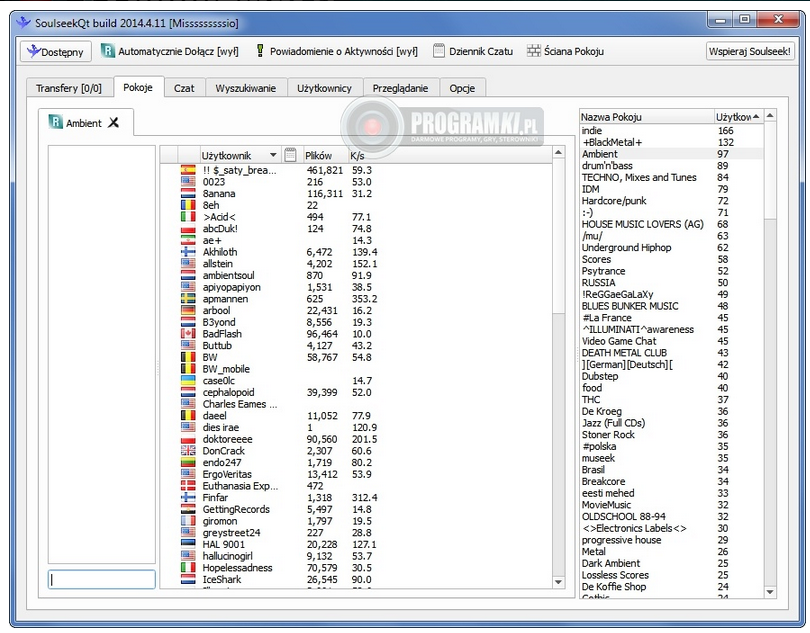Switch to the Czat tab
The width and height of the screenshot is (810, 633).
[184, 88]
